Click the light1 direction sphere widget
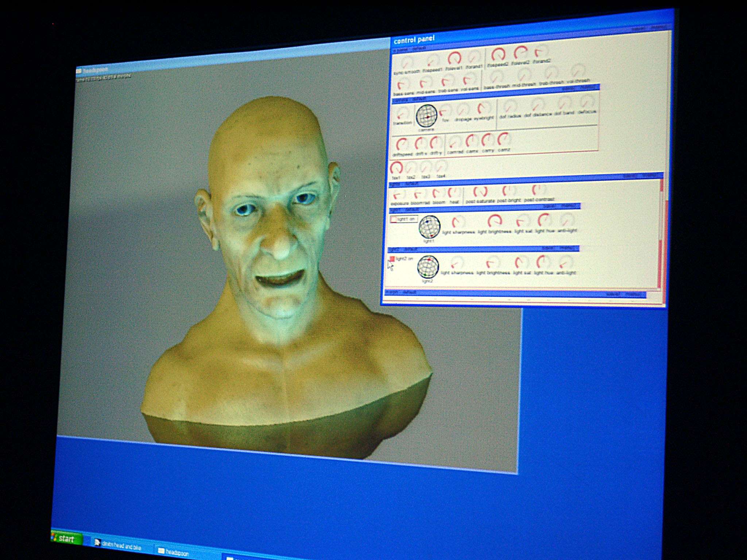 tap(429, 226)
